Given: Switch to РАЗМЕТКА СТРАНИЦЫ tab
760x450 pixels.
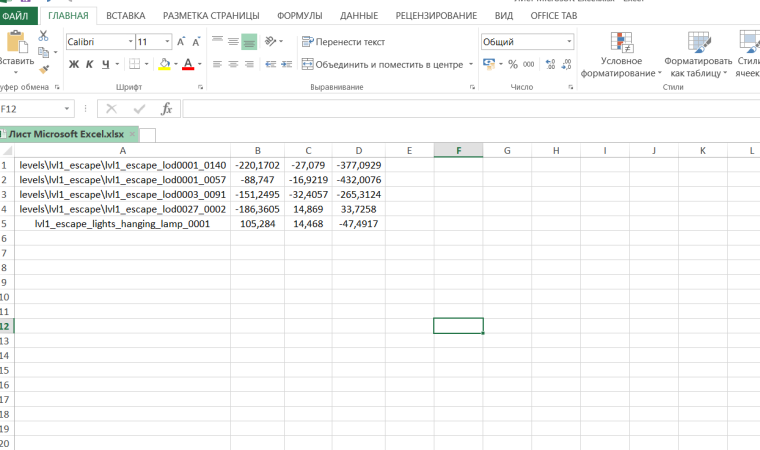Looking at the screenshot, I should coord(211,16).
